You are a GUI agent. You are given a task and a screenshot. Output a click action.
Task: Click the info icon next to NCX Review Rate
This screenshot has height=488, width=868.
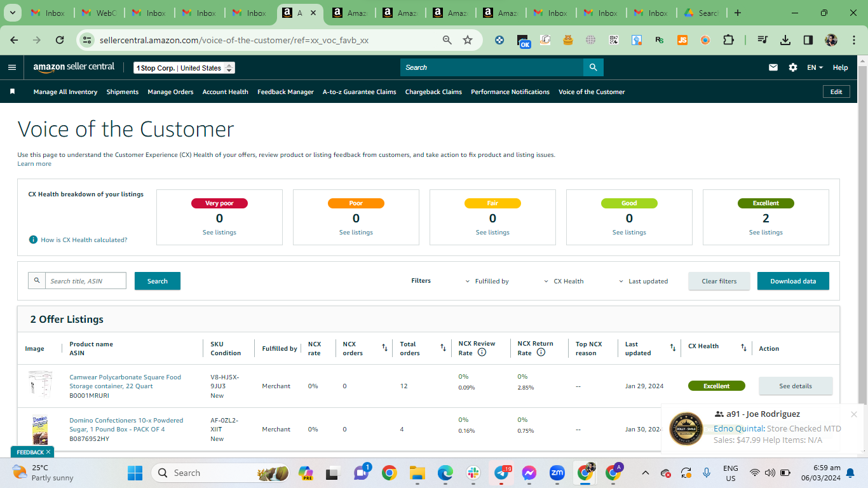pyautogui.click(x=482, y=352)
